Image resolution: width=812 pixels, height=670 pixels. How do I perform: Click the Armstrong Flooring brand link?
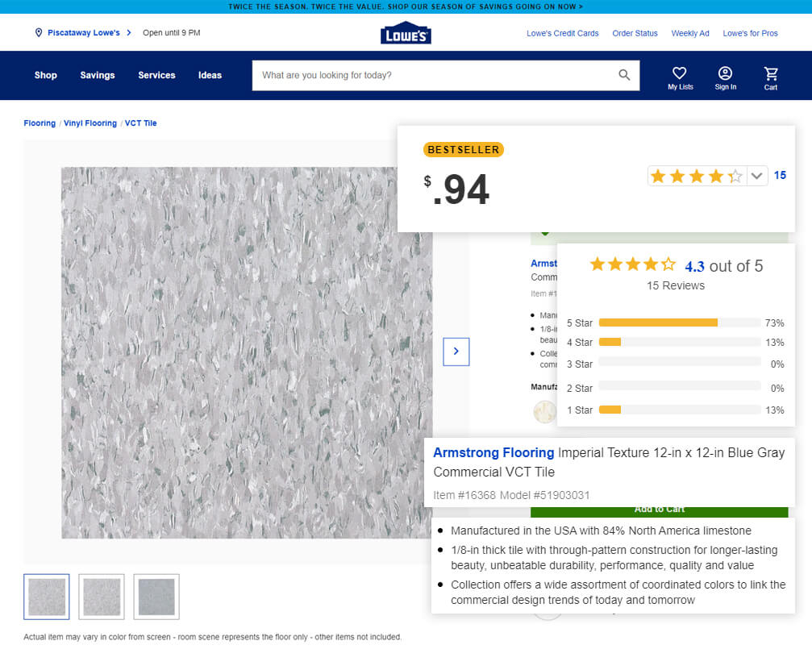click(493, 452)
